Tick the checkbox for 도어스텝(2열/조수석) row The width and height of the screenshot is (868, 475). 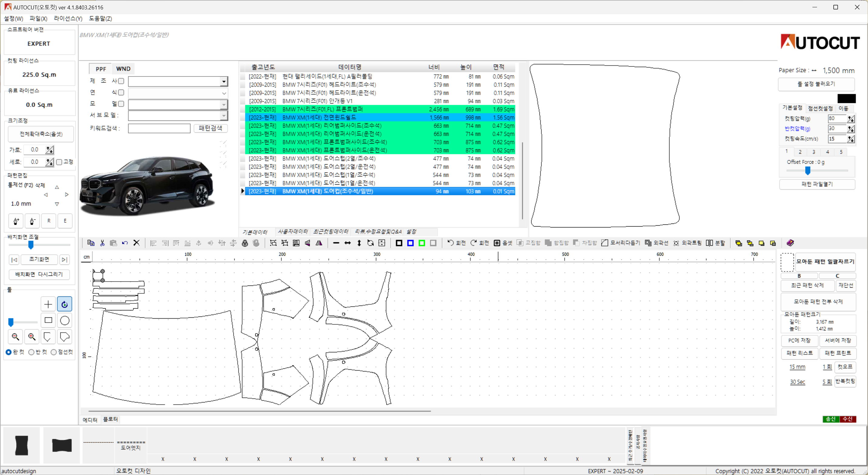click(243, 159)
